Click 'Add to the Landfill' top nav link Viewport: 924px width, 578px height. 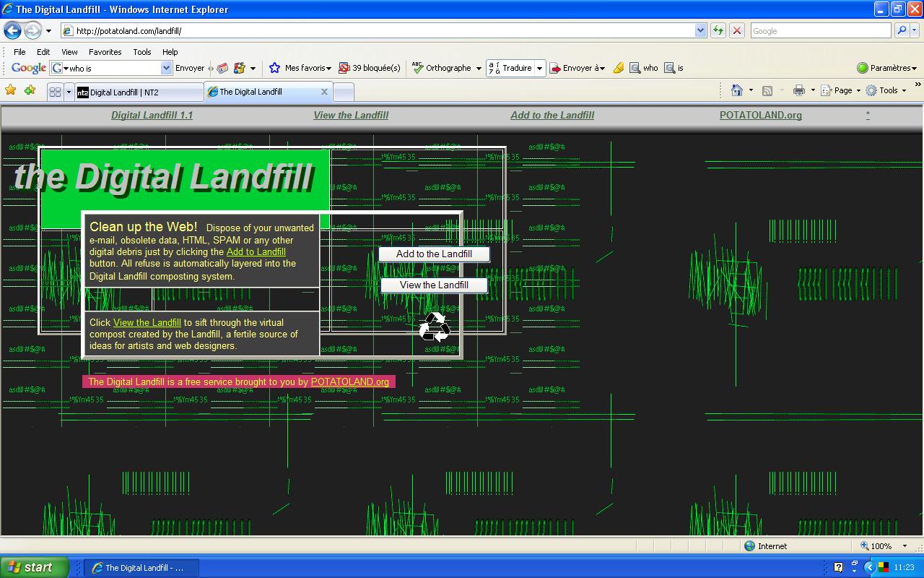[x=552, y=115]
